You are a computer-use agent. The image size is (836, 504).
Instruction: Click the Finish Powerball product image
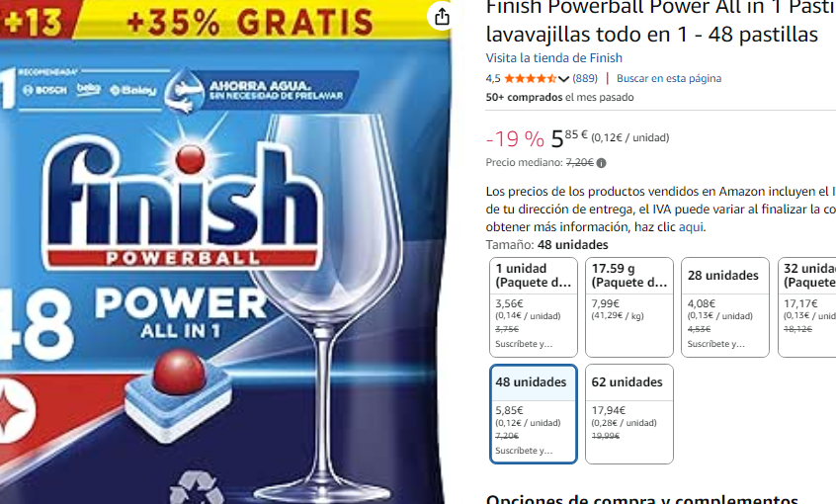click(x=224, y=252)
